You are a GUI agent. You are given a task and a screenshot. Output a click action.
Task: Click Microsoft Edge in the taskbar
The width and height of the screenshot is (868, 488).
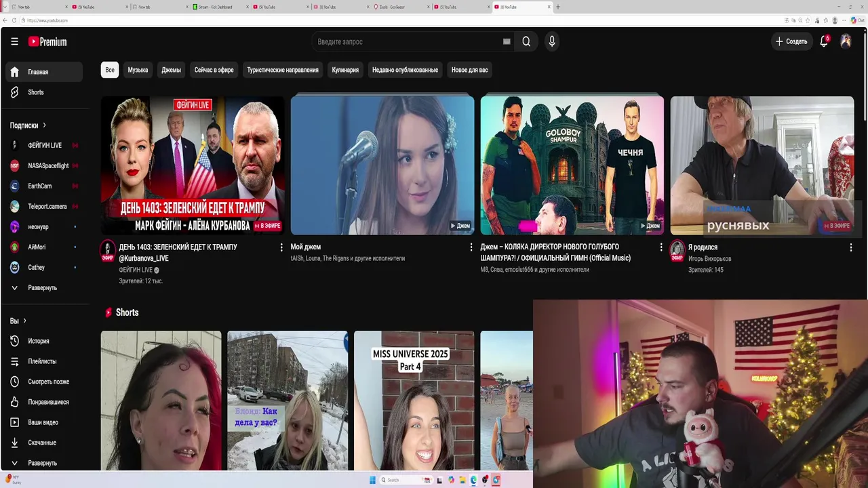coord(473,480)
